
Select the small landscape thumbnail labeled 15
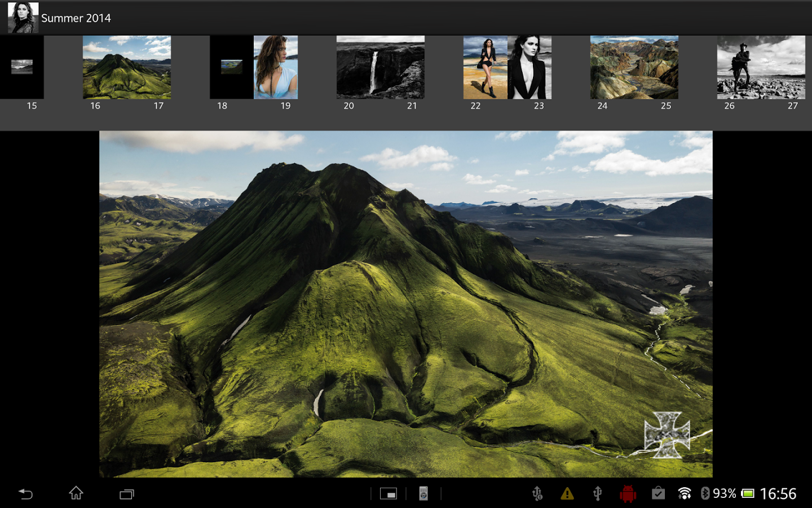click(x=22, y=67)
